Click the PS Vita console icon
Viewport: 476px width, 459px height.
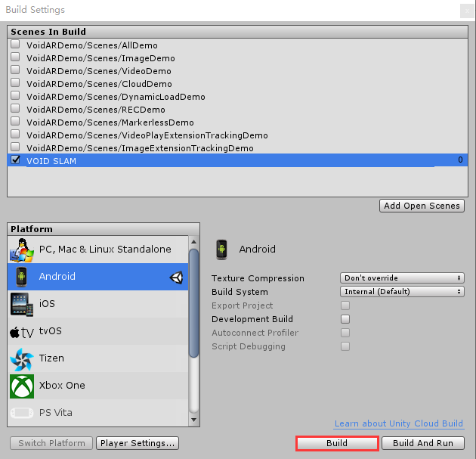point(22,413)
